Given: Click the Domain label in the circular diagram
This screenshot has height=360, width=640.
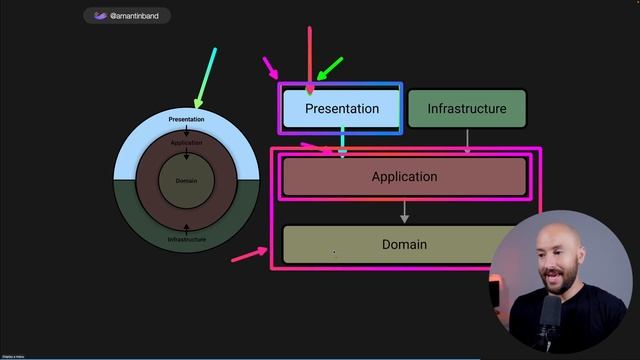Looking at the screenshot, I should tap(186, 180).
